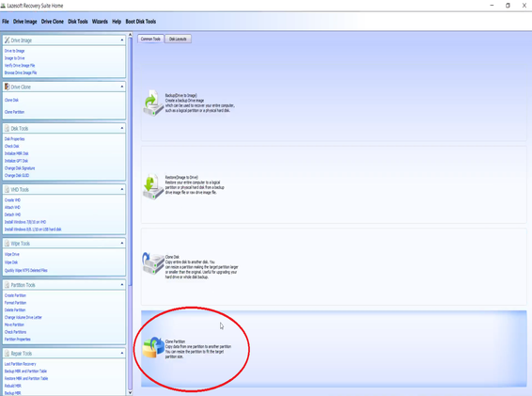The width and height of the screenshot is (532, 396).
Task: Click Install Windows on USB hard disk link
Action: click(33, 230)
